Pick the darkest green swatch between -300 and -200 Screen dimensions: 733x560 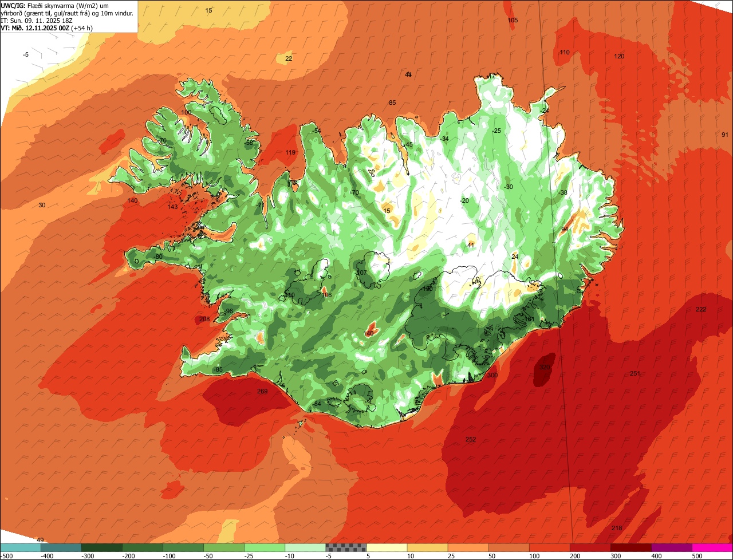[x=102, y=547]
